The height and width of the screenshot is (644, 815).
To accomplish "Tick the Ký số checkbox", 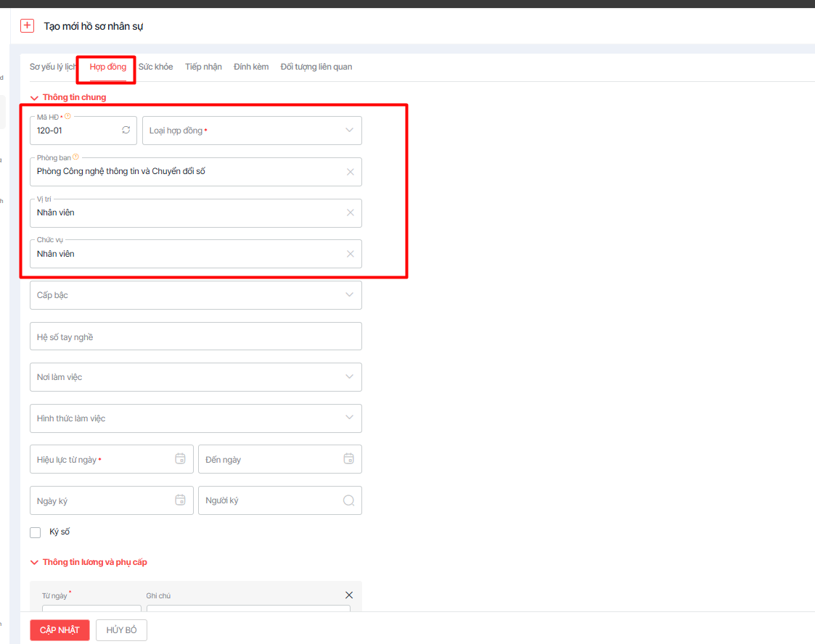I will (x=36, y=533).
